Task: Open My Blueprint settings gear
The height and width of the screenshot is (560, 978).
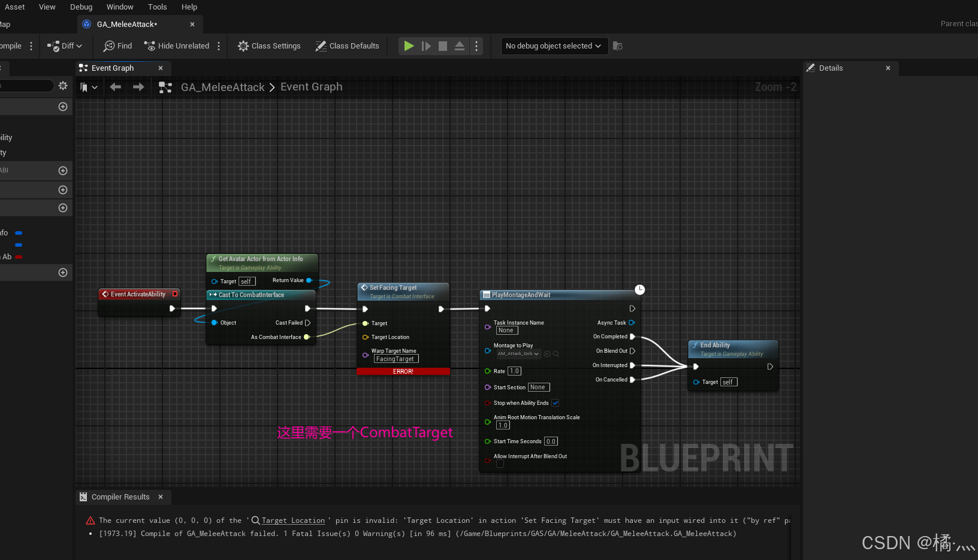Action: point(63,86)
